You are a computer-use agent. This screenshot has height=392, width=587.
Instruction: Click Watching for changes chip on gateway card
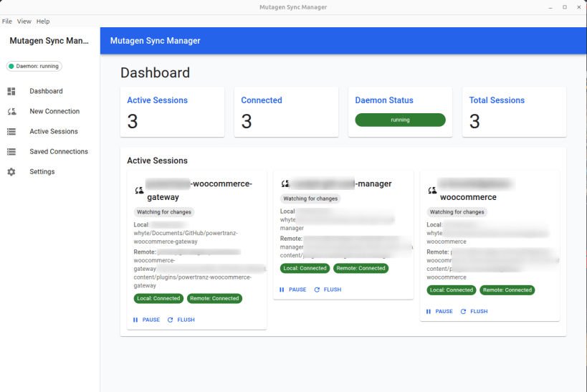click(164, 212)
